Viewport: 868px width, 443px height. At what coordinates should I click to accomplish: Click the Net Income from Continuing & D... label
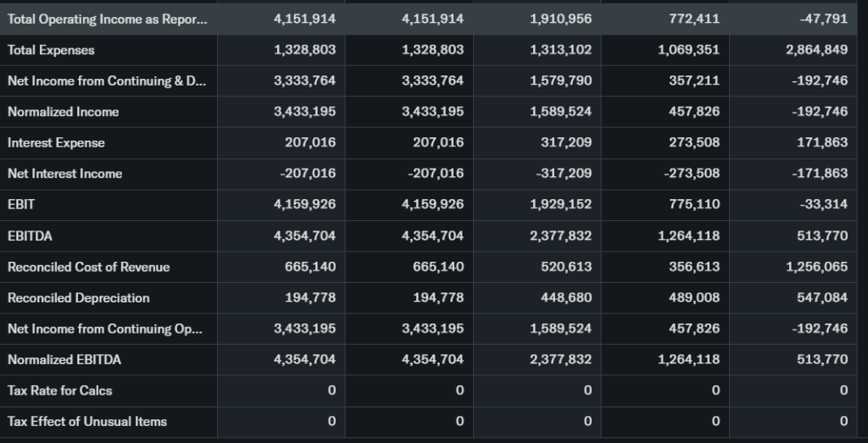coord(106,81)
